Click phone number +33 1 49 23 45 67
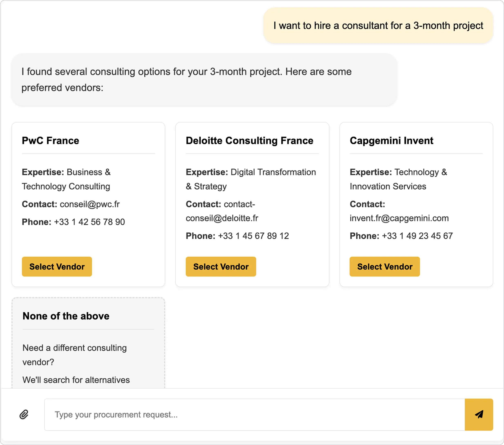The width and height of the screenshot is (504, 445). (x=417, y=236)
